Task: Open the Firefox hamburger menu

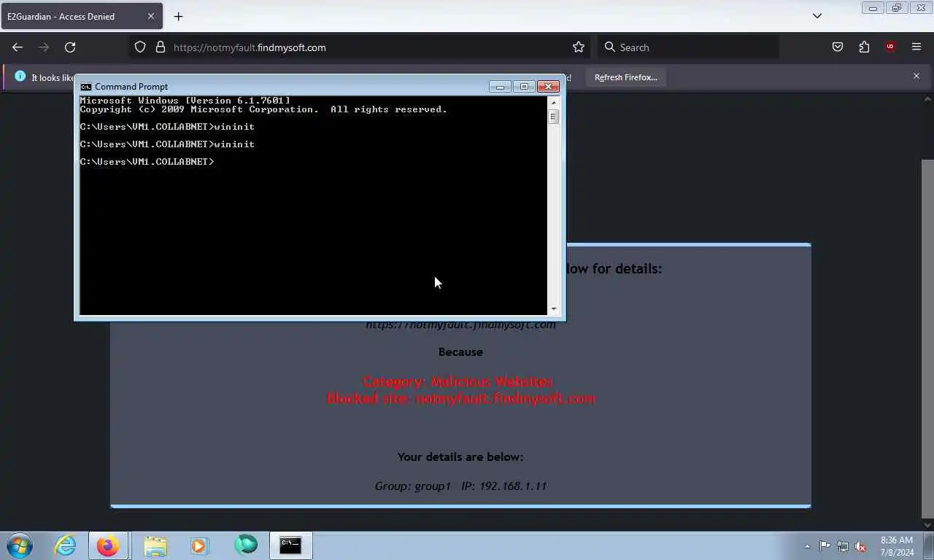Action: click(916, 47)
